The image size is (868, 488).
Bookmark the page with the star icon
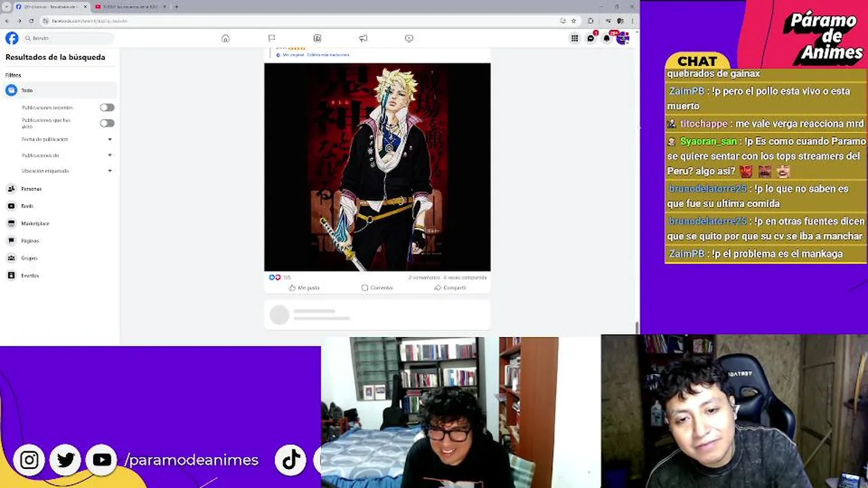[574, 21]
